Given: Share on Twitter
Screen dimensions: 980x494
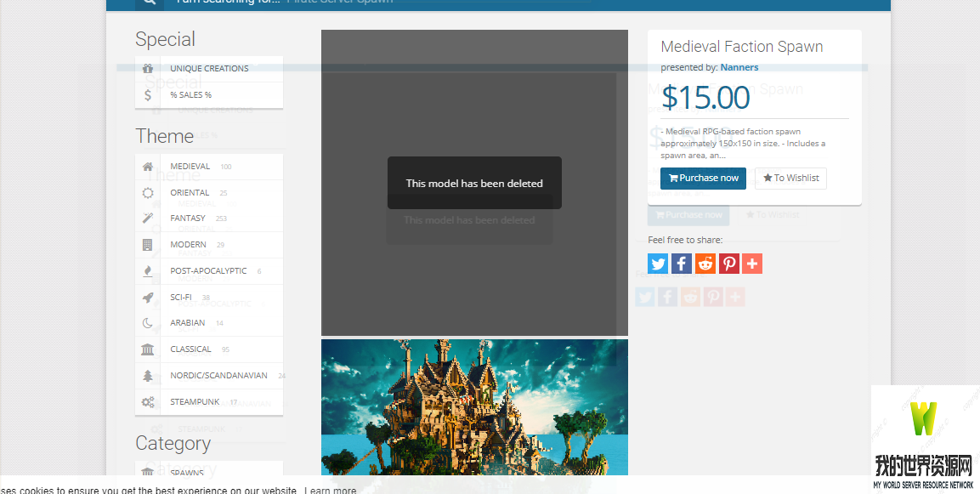Looking at the screenshot, I should 658,264.
